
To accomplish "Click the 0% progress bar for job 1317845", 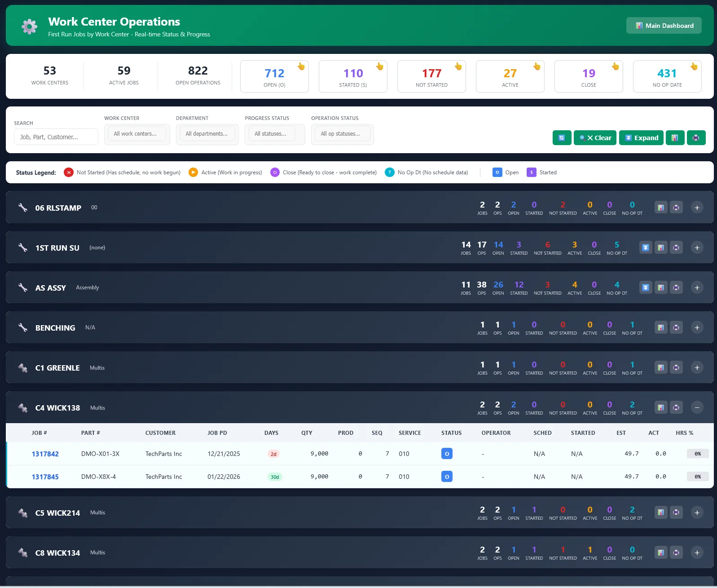I will (697, 477).
